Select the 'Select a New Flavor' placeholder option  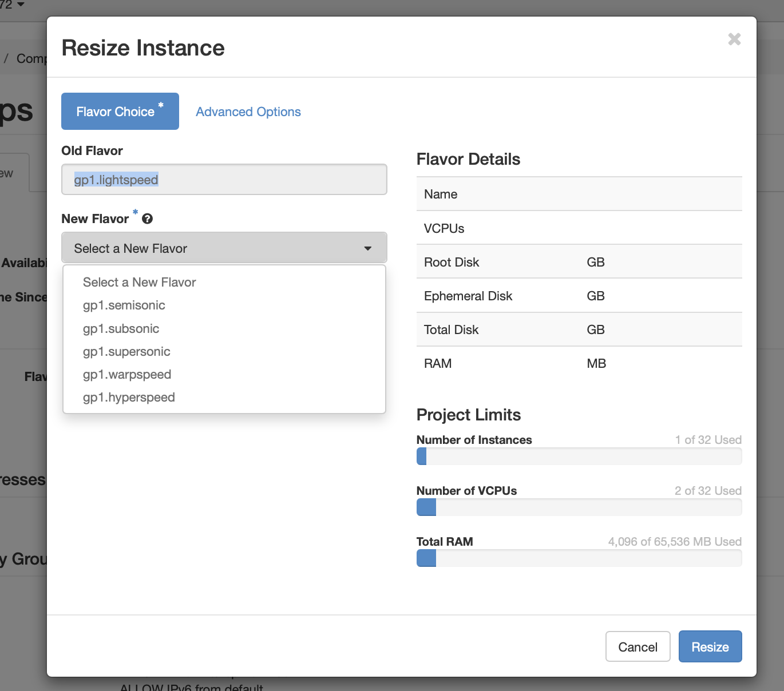pos(139,283)
